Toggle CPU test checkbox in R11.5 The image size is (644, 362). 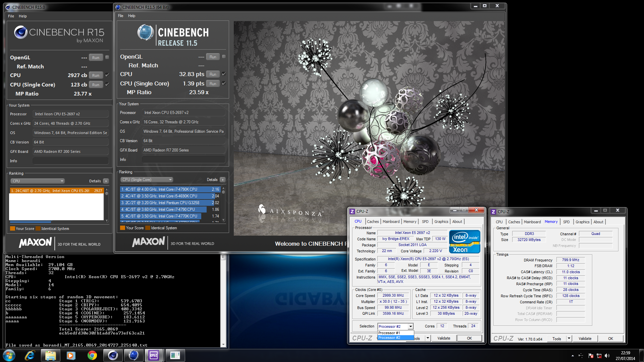[x=224, y=74]
